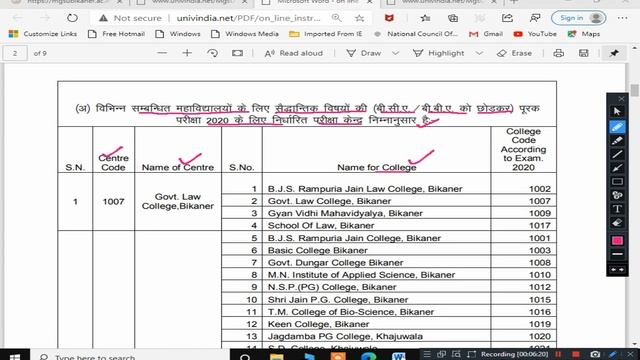Open the red shield extension icon
The height and width of the screenshot is (360, 640).
[x=389, y=18]
